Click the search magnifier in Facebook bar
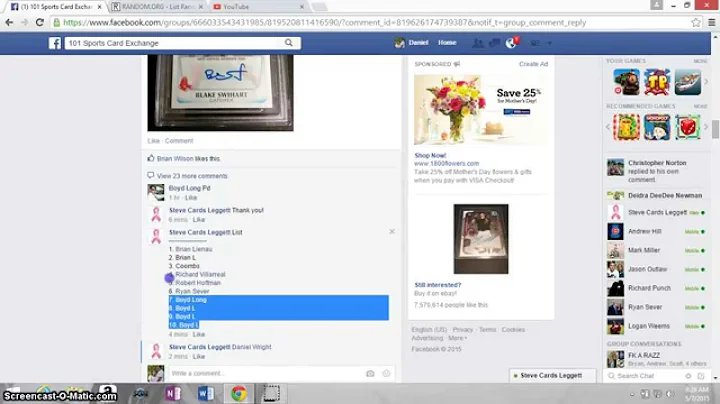 288,43
